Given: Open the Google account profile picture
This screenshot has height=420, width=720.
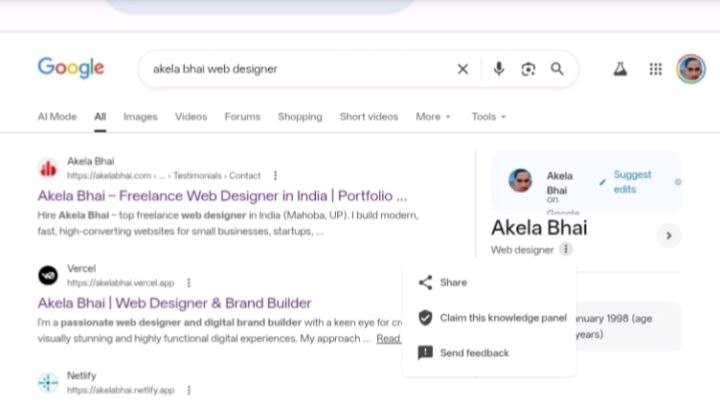Looking at the screenshot, I should [691, 69].
